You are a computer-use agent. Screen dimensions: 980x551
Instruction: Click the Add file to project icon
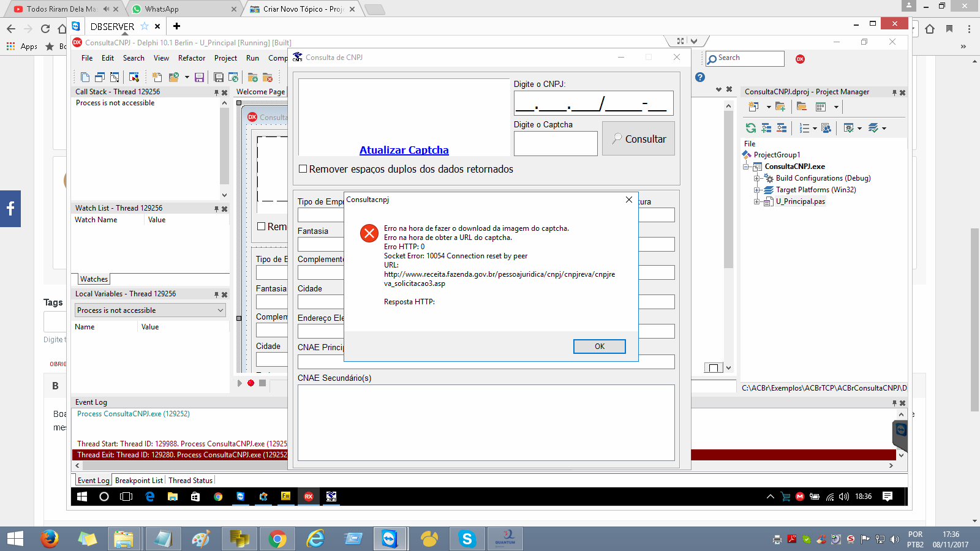pos(252,77)
